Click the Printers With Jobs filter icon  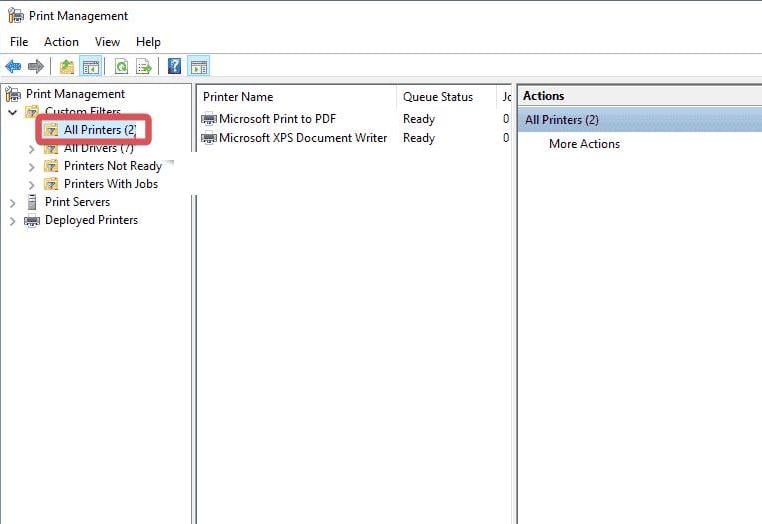click(x=51, y=184)
